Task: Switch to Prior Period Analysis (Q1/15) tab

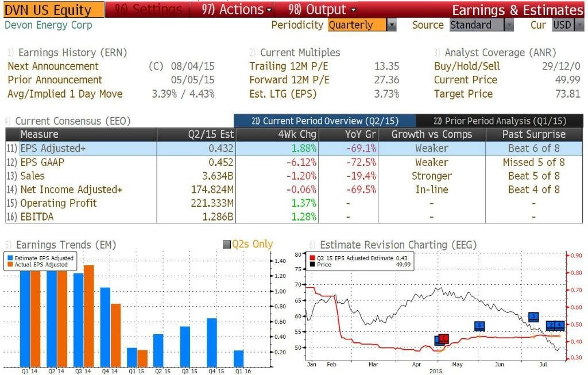Action: click(x=500, y=121)
